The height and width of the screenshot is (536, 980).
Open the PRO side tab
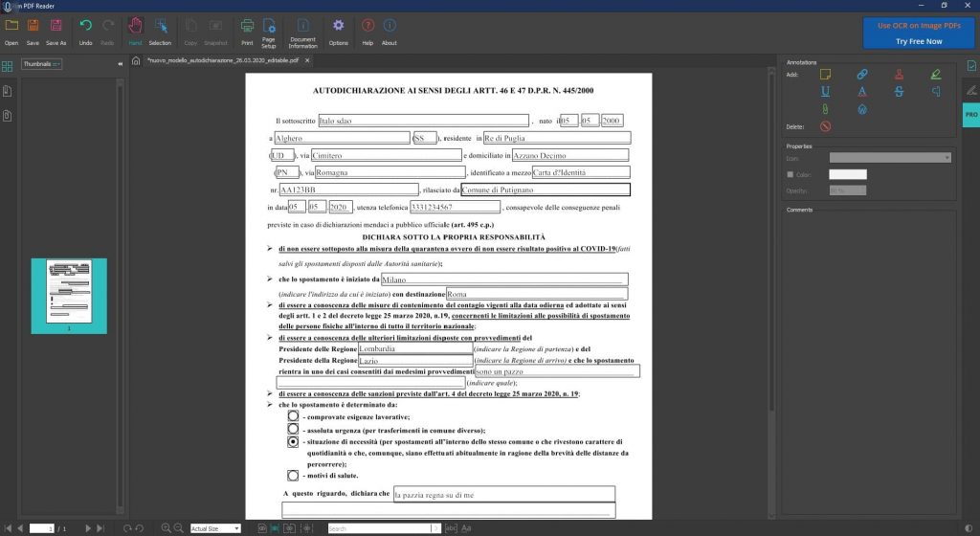point(970,115)
